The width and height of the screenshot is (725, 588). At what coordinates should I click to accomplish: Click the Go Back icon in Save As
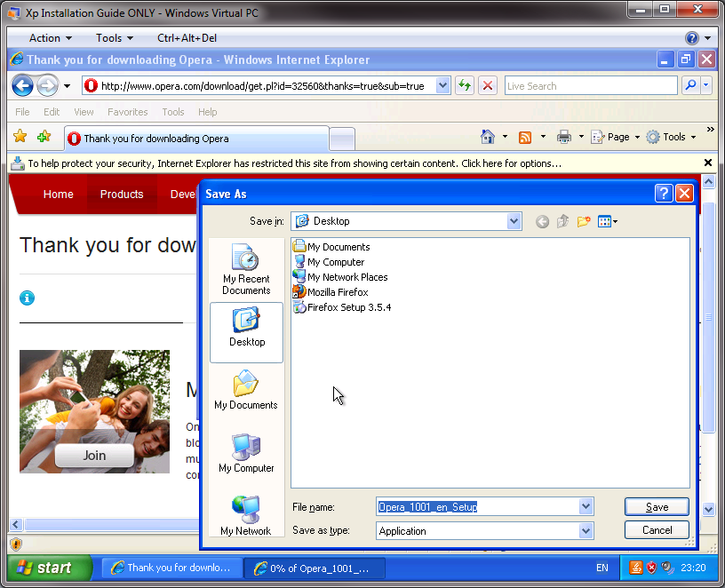click(x=542, y=222)
